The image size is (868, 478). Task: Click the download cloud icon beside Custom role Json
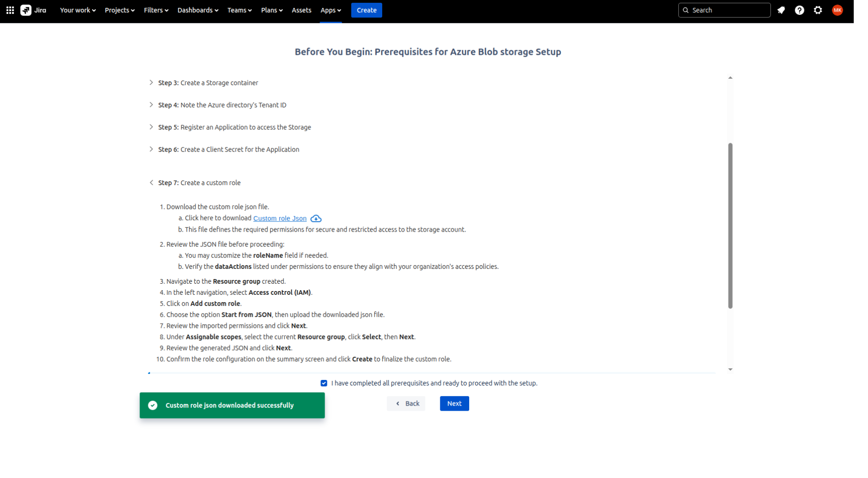pos(316,218)
